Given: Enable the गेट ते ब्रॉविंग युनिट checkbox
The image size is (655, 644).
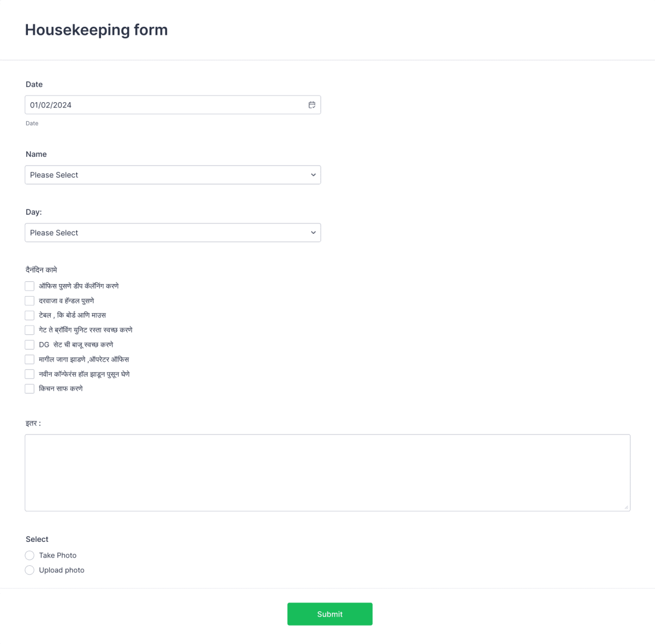Looking at the screenshot, I should (x=29, y=330).
